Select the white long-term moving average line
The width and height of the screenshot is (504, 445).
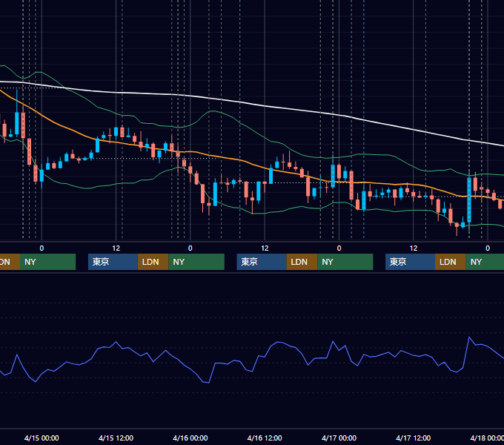pyautogui.click(x=265, y=105)
